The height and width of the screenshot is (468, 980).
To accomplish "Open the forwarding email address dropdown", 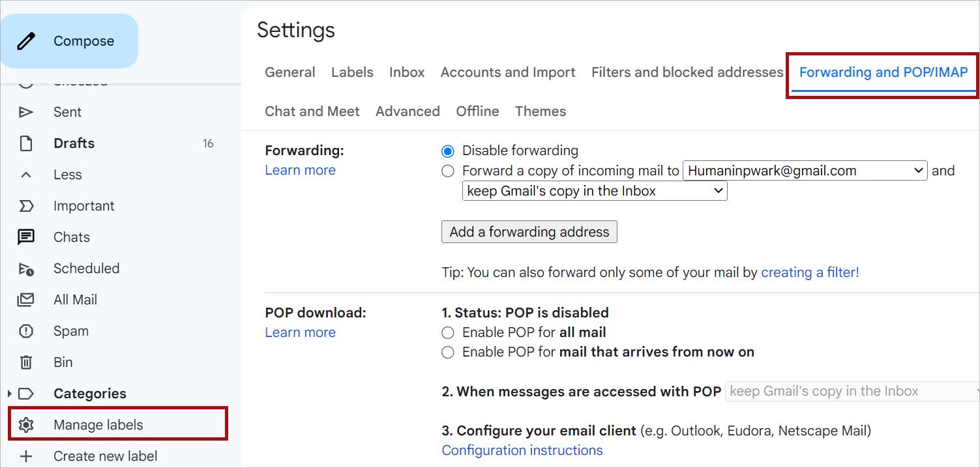I will (x=805, y=171).
